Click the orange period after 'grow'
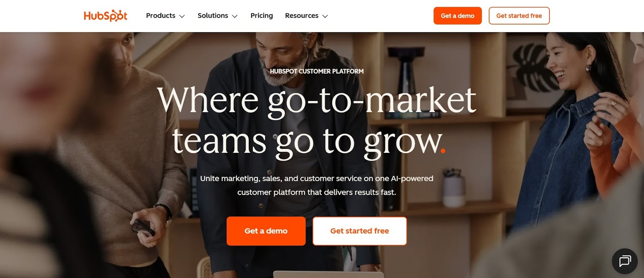Viewport: 644px width, 278px height. click(x=443, y=151)
